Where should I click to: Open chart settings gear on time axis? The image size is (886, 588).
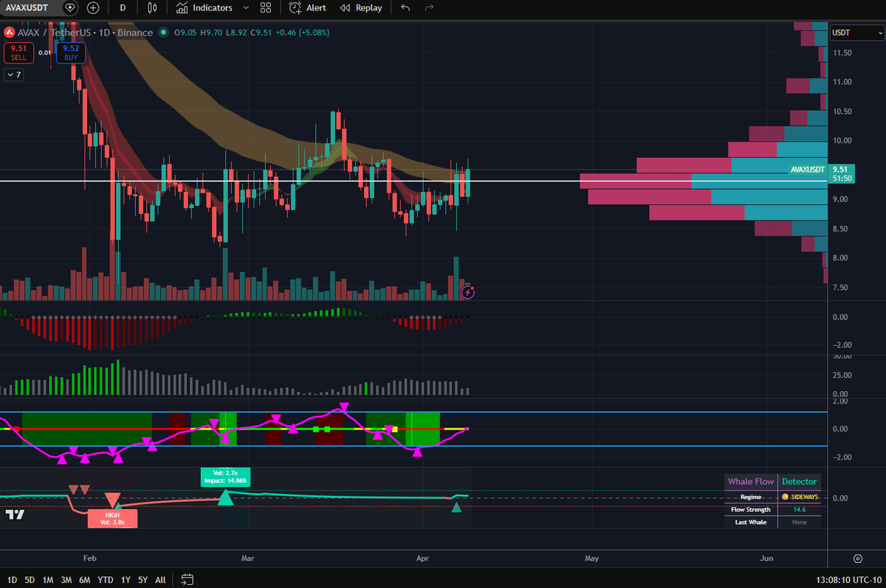tap(858, 558)
